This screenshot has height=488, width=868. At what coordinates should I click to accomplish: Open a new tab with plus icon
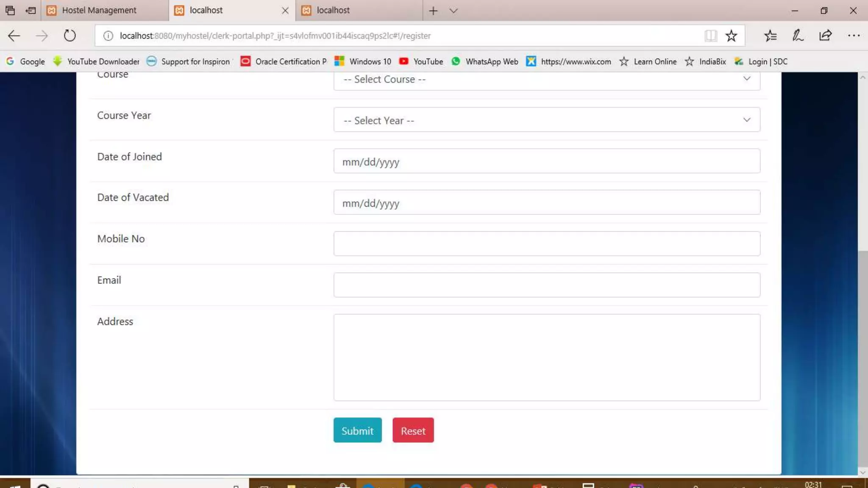pos(433,11)
